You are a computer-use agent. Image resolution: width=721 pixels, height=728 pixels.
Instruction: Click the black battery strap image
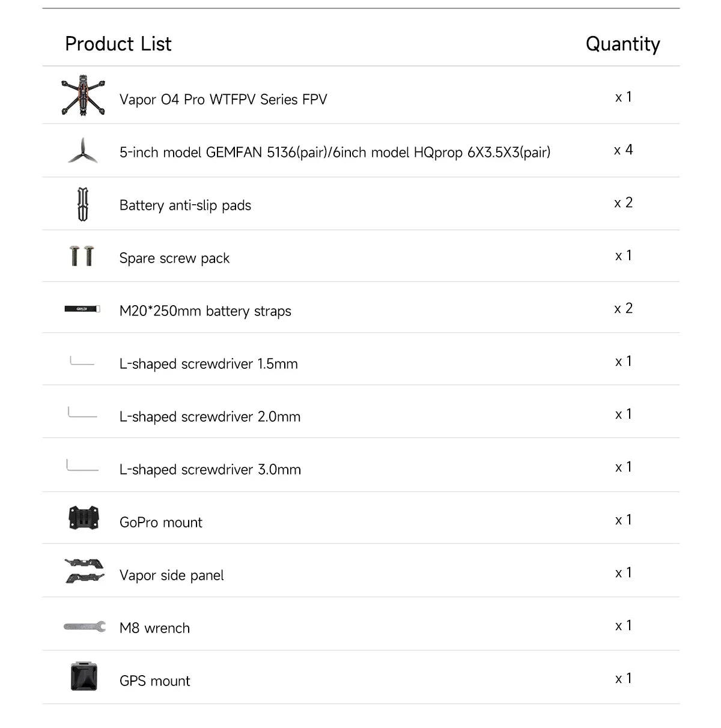point(82,309)
